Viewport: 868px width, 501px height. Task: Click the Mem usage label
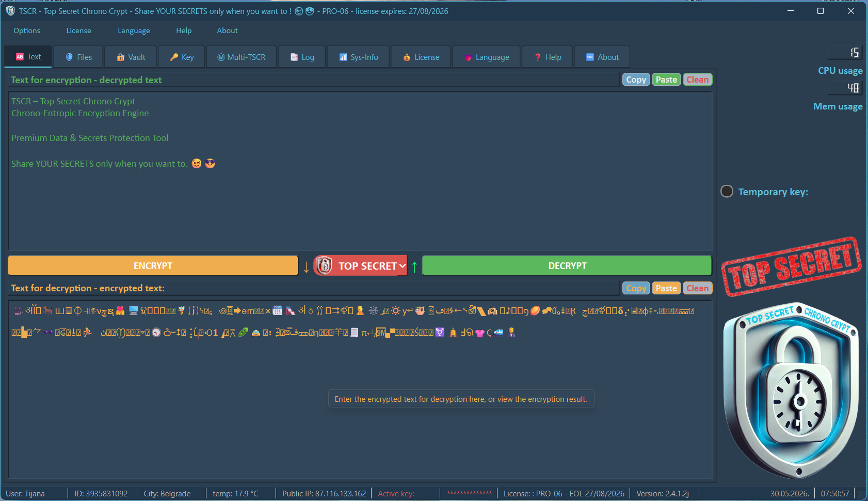coord(838,106)
